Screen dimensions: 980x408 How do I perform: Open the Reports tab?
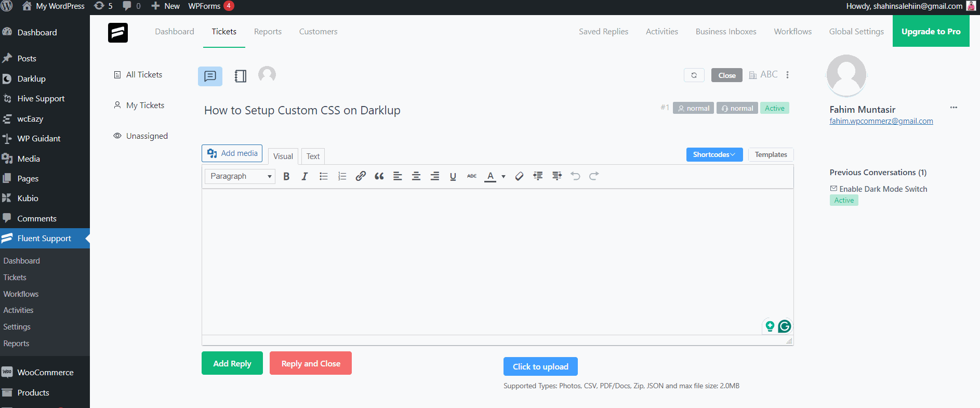click(268, 32)
